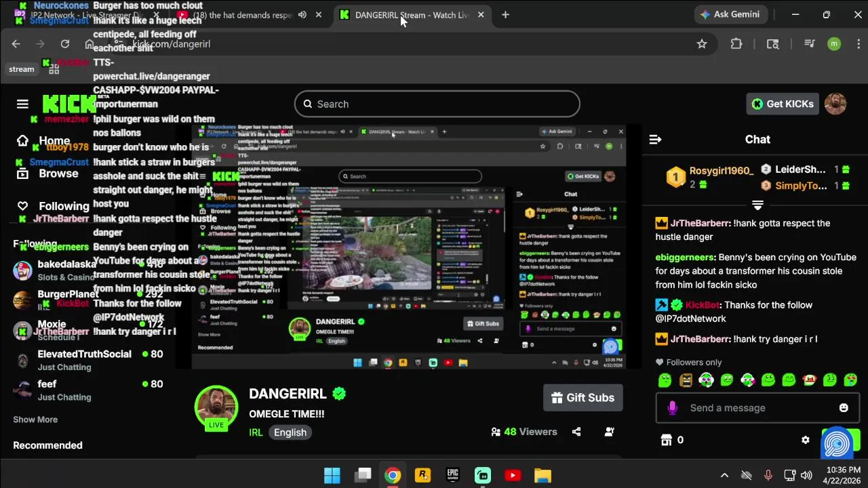Share the DANGERIRL stream
This screenshot has width=868, height=488.
[576, 432]
